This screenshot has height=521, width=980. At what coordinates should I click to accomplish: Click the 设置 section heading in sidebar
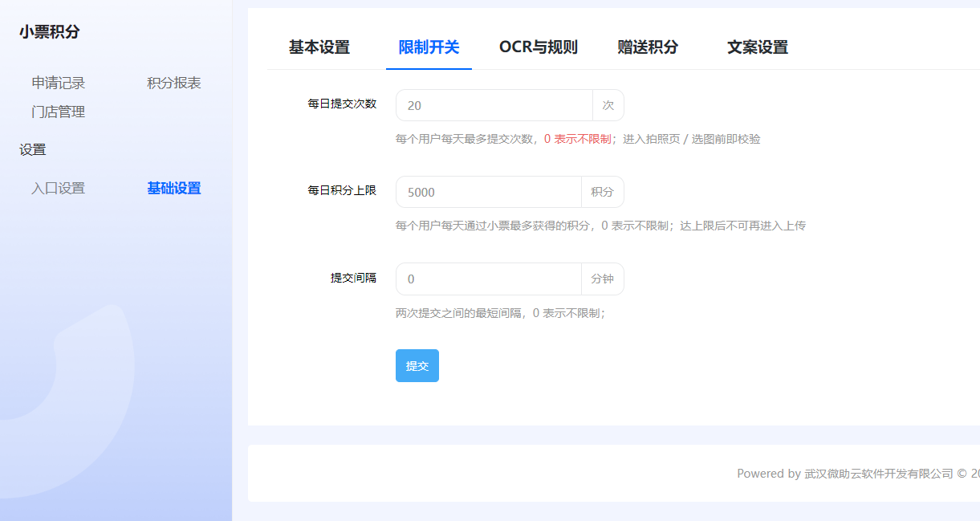pyautogui.click(x=33, y=150)
